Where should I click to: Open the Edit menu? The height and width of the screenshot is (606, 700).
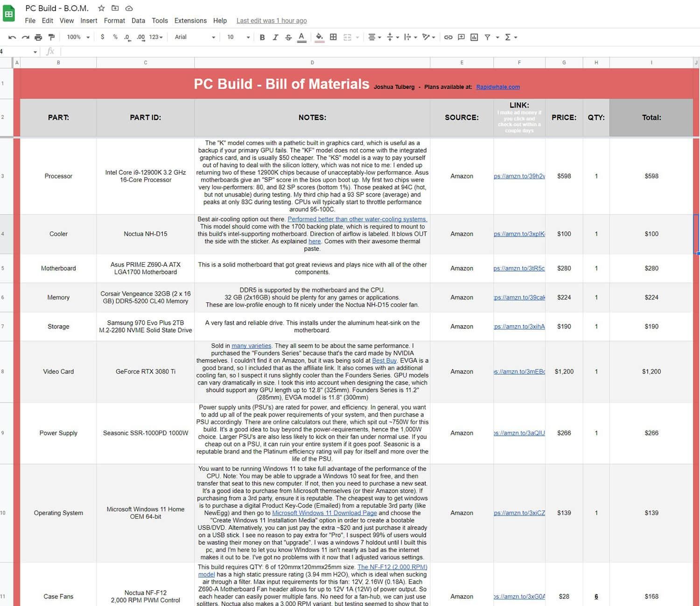tap(47, 21)
